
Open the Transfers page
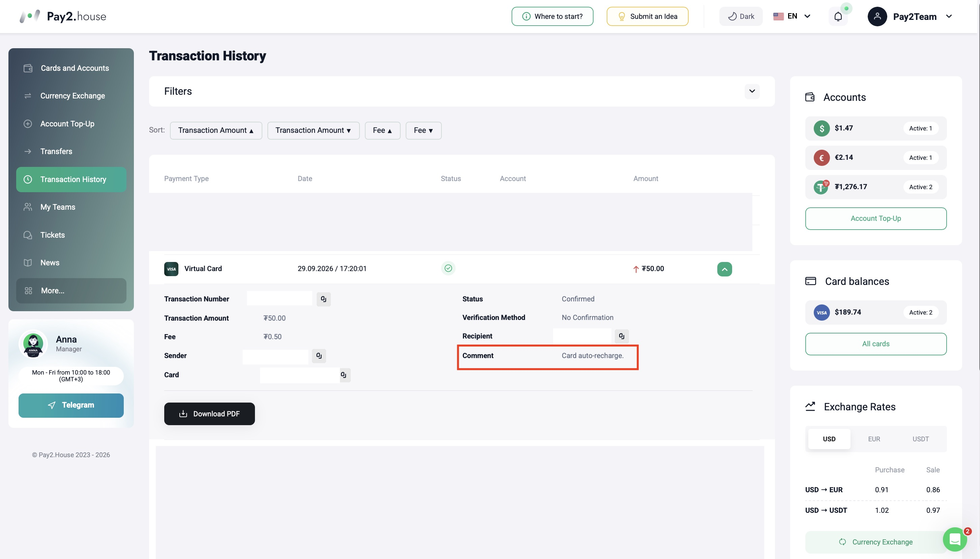[x=71, y=151]
